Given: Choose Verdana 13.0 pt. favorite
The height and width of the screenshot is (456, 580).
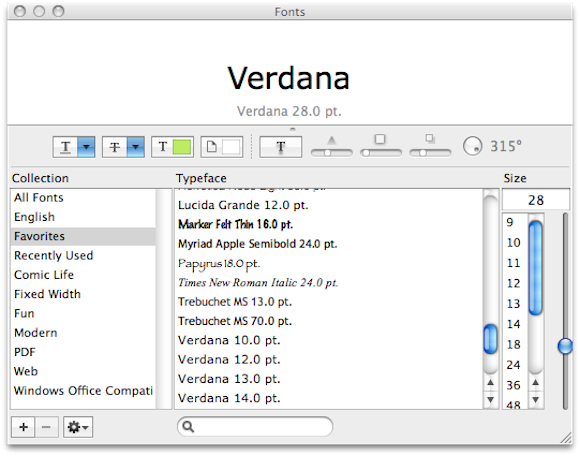Looking at the screenshot, I should click(x=329, y=379).
